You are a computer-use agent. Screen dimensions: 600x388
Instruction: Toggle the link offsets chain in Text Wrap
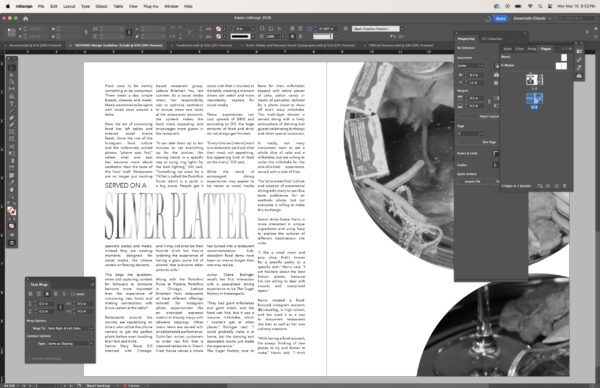tap(60, 307)
